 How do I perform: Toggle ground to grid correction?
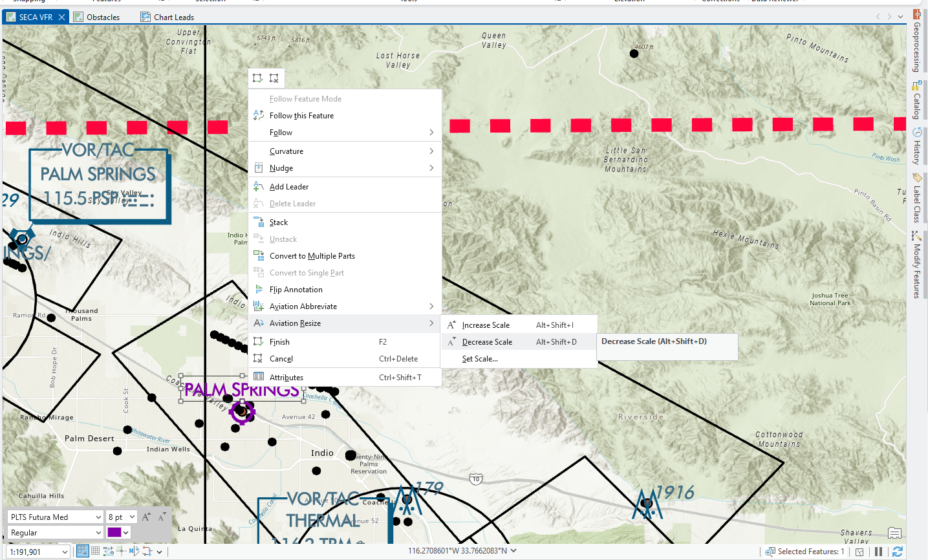(x=134, y=551)
